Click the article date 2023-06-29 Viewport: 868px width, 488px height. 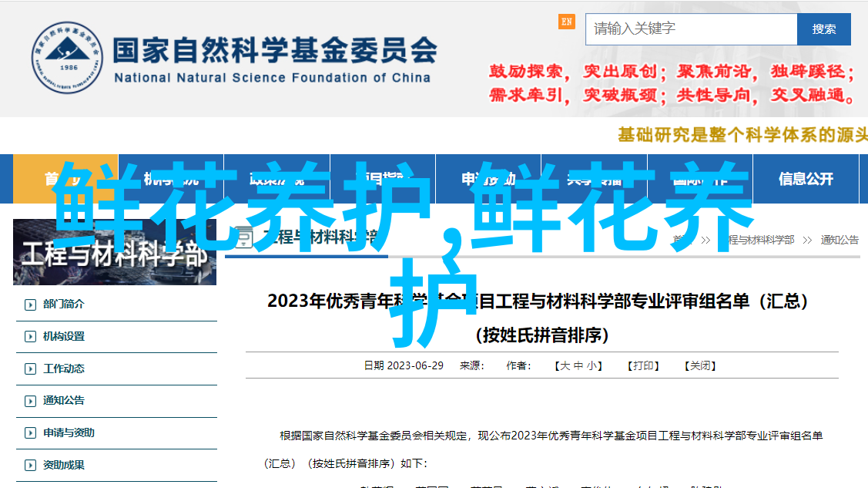tap(415, 366)
